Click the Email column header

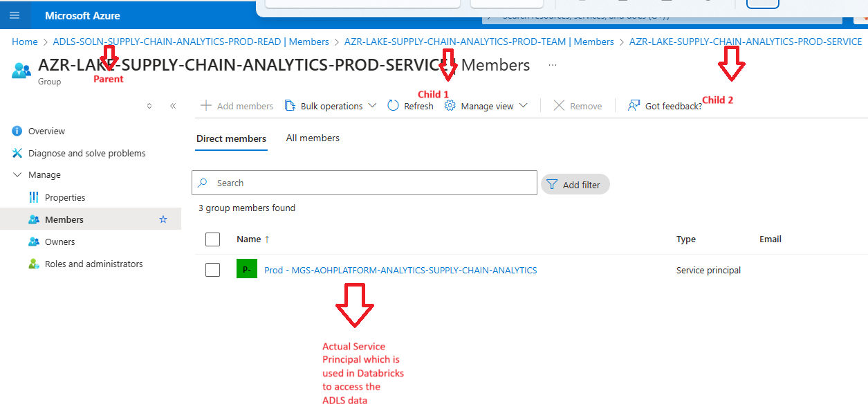click(770, 239)
